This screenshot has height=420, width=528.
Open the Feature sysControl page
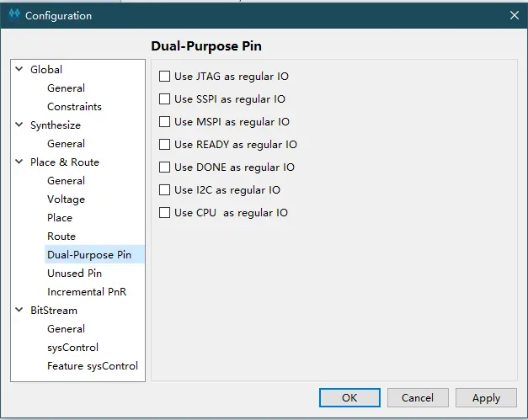click(x=93, y=366)
